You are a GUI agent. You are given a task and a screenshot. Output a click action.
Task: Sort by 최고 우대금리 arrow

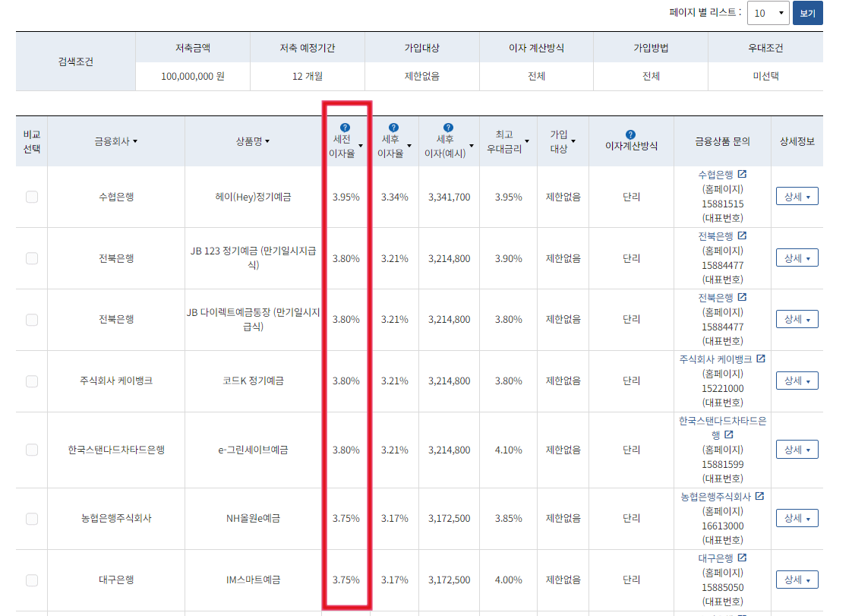[526, 141]
